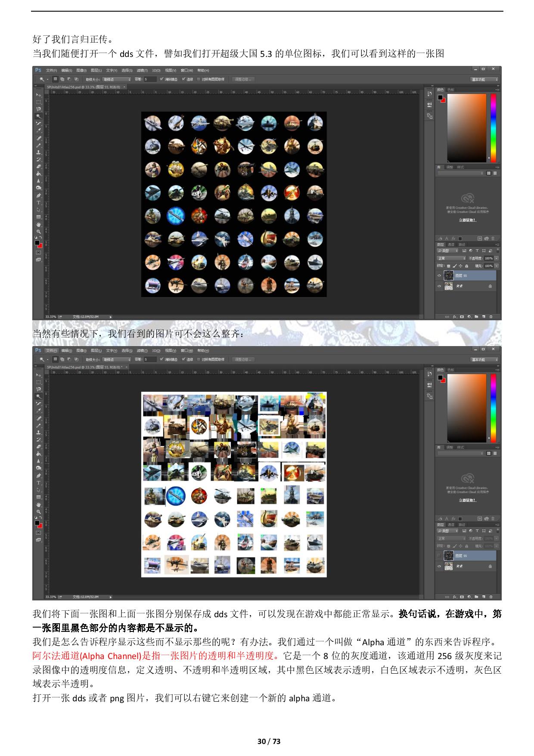Image resolution: width=534 pixels, height=756 pixels.
Task: Toggle 连续 checkbox in black-canvas Photoshop window
Action: [x=183, y=79]
